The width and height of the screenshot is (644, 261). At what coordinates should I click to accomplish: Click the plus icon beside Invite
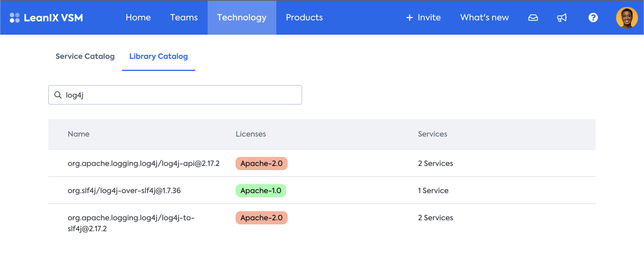410,18
